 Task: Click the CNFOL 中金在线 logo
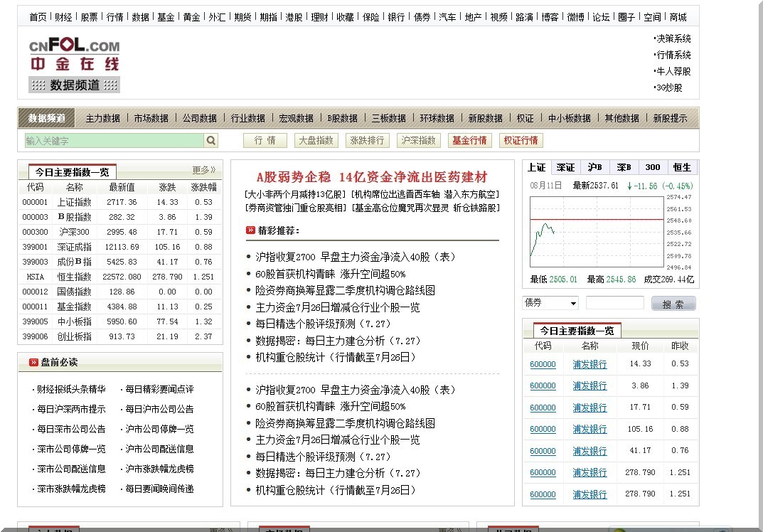(x=74, y=54)
